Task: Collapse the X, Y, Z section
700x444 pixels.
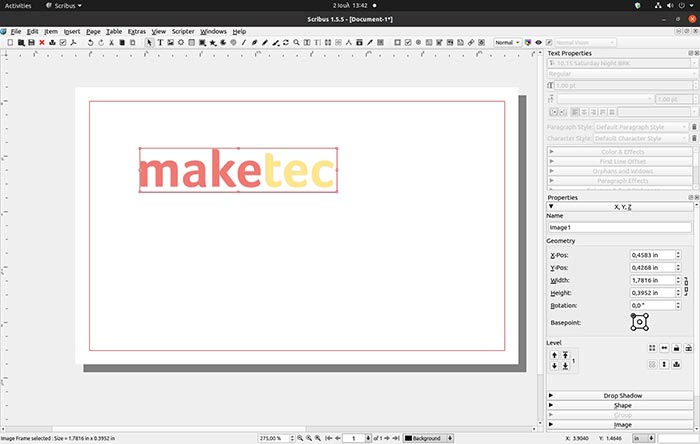Action: (x=620, y=207)
